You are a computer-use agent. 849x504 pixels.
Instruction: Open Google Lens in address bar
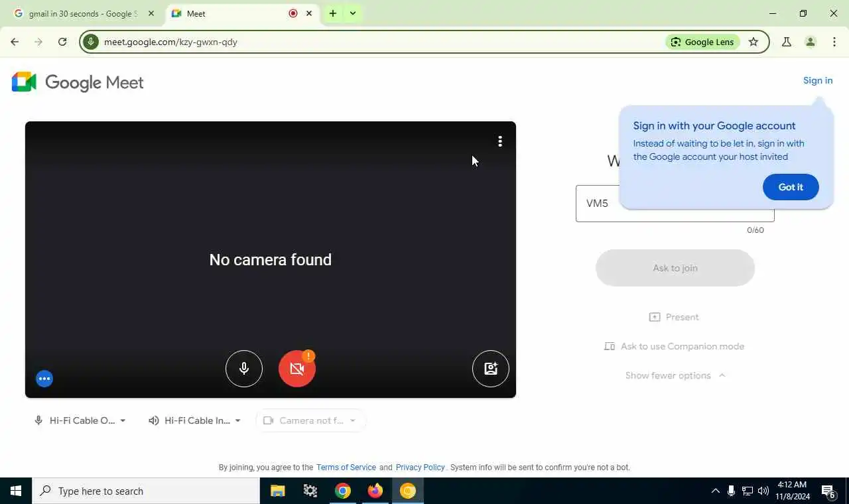(702, 42)
